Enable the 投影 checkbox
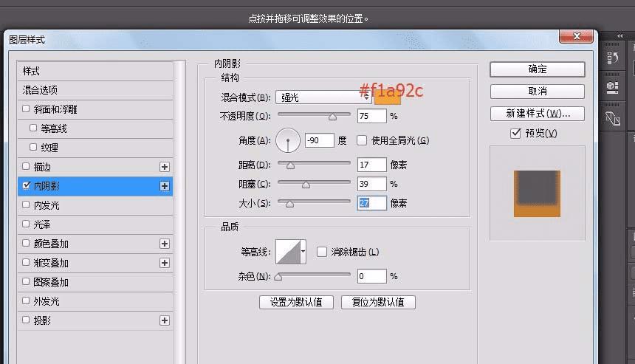The width and height of the screenshot is (635, 364). (26, 320)
